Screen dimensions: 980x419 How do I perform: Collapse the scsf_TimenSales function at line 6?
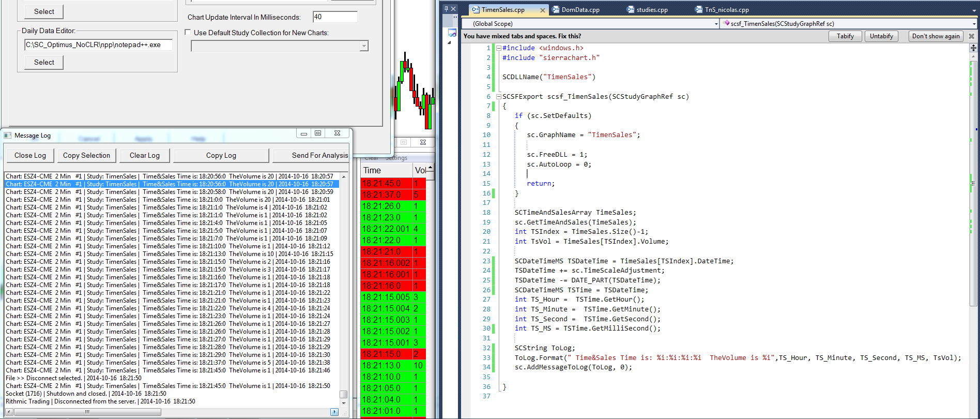coord(498,97)
